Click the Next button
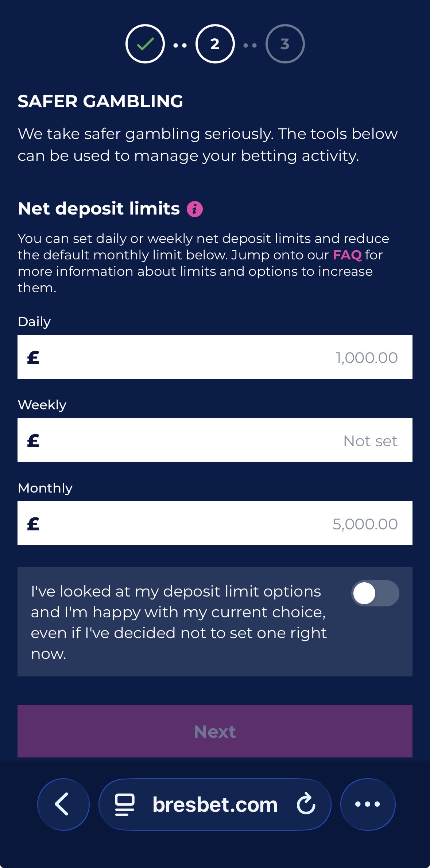 tap(215, 731)
